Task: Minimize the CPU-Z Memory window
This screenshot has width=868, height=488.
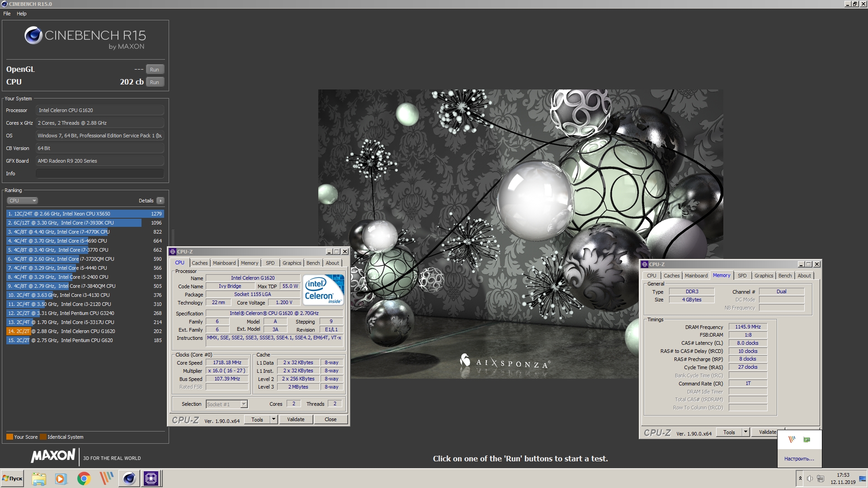Action: 801,264
